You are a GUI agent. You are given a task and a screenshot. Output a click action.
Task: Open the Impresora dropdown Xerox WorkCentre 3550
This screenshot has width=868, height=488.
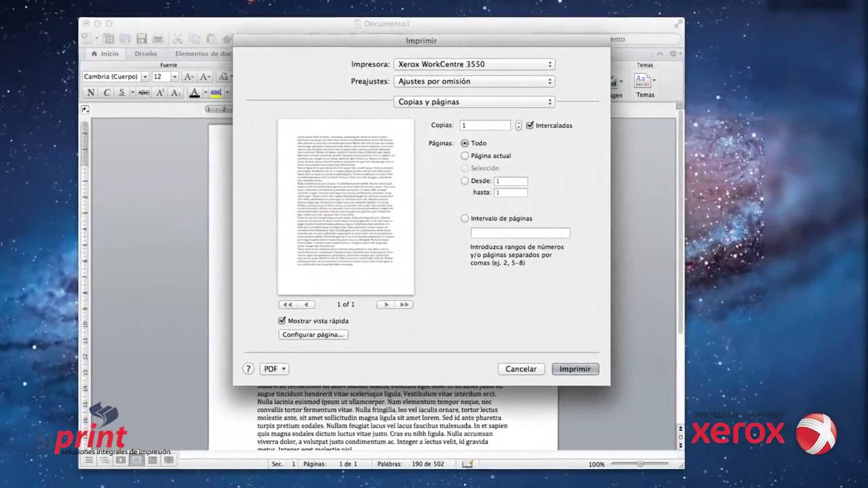[474, 64]
